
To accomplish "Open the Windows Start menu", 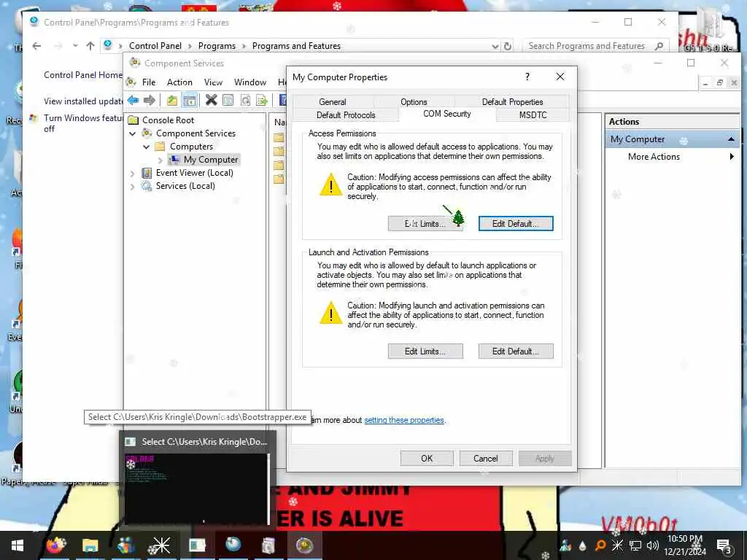I will [18, 545].
